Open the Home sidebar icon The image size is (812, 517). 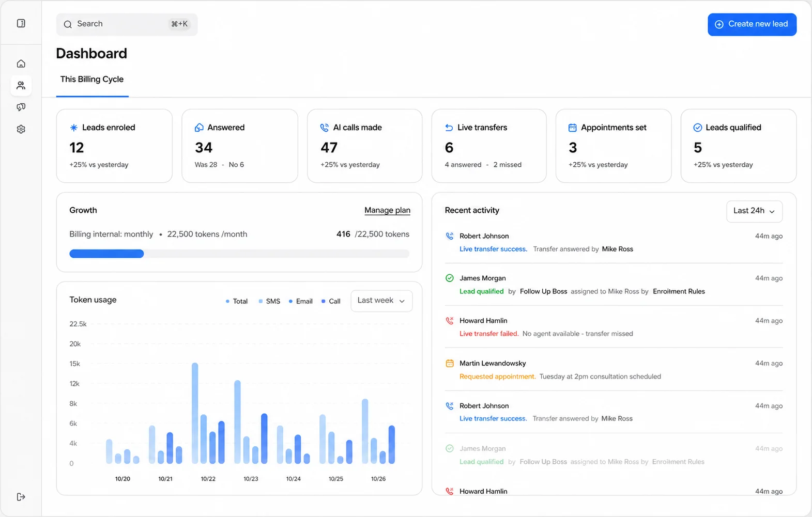click(x=21, y=64)
